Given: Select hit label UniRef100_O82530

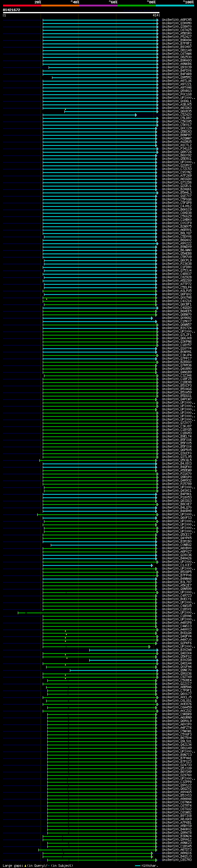Looking at the screenshot, I should (177, 57).
